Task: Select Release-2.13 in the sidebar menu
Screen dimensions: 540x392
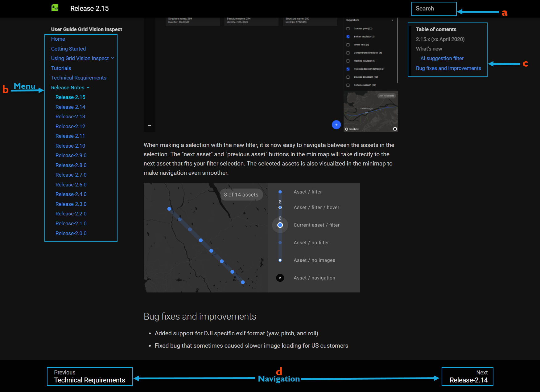Action: click(70, 116)
